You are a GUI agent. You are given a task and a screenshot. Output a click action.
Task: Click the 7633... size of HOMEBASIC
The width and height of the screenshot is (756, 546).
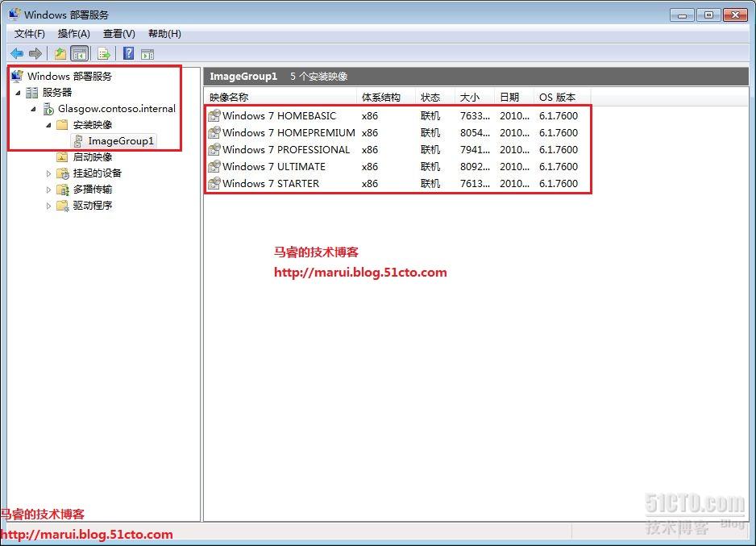pos(475,116)
